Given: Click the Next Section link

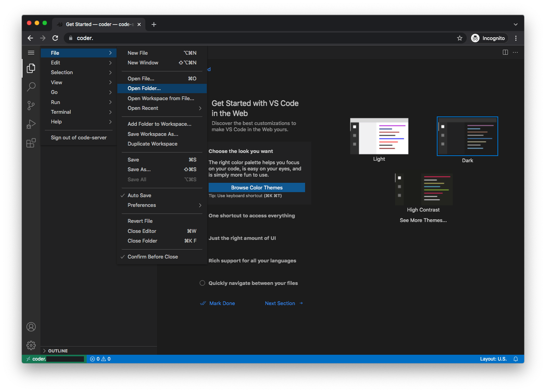Looking at the screenshot, I should tap(280, 303).
